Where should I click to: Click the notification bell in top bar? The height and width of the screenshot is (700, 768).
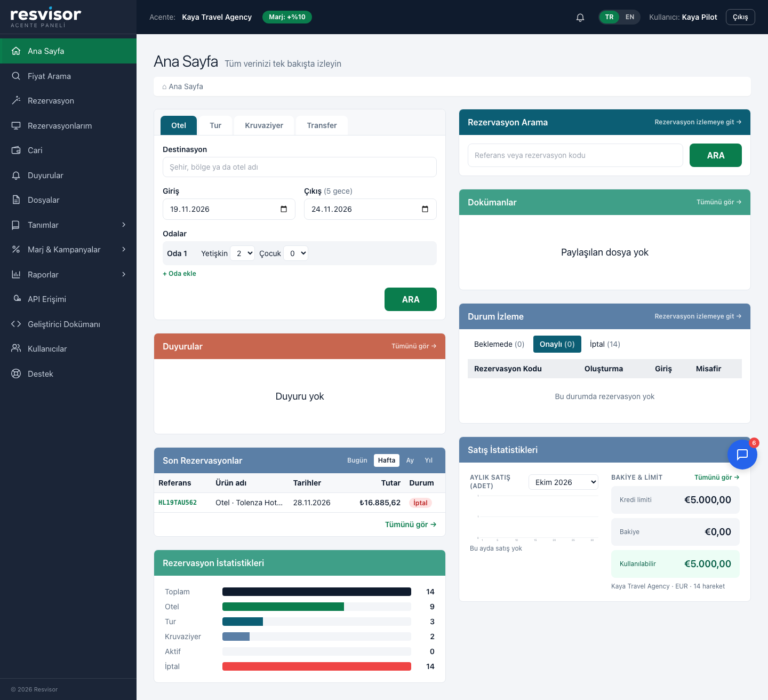coord(580,17)
